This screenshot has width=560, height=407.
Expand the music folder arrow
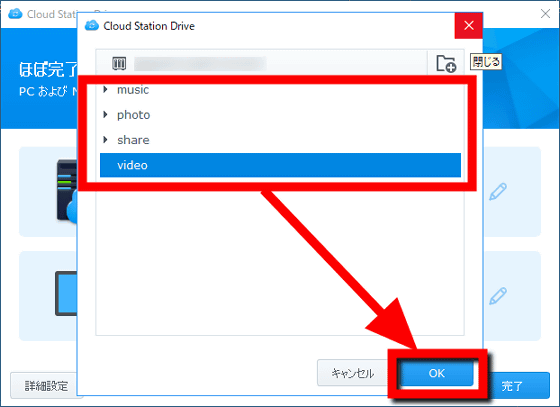coord(105,89)
